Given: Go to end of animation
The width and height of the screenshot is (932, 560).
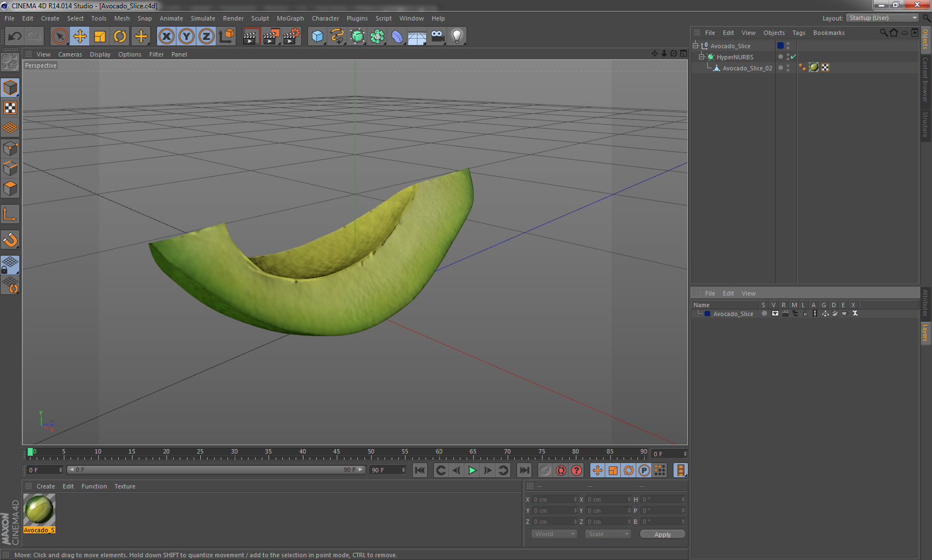Looking at the screenshot, I should 524,470.
